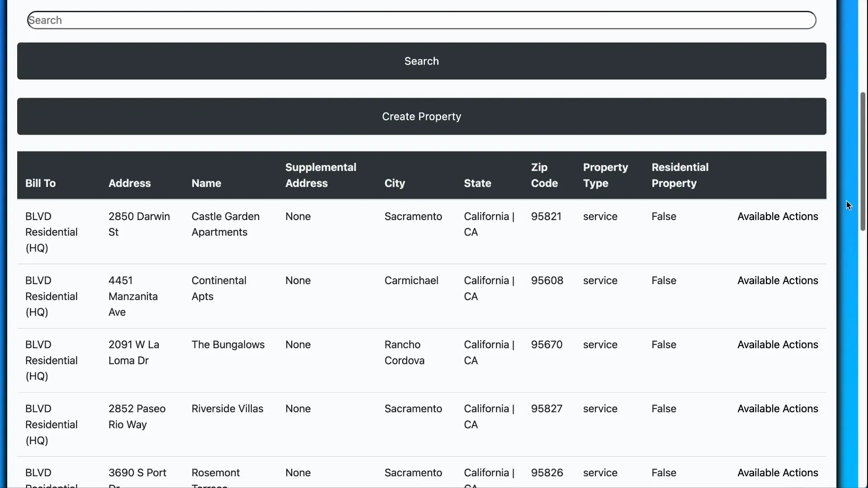Open Available Actions for The Bungalows
The height and width of the screenshot is (488, 868).
[778, 344]
